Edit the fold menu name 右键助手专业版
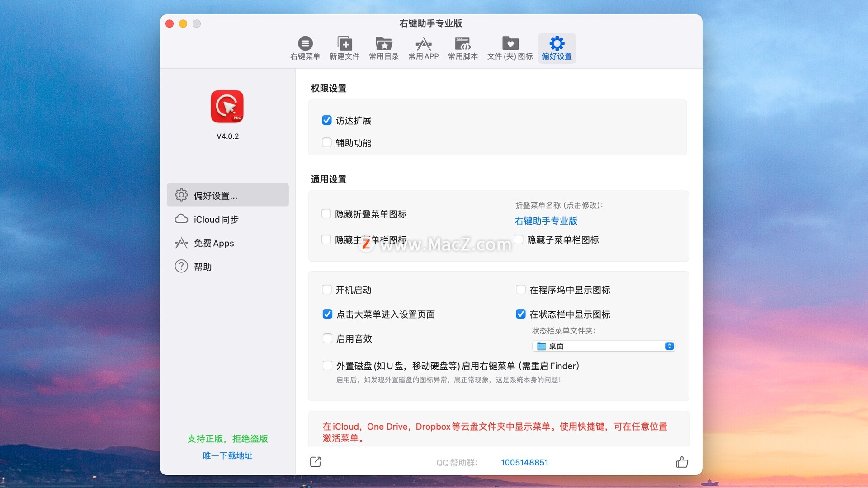Screen dimensions: 868x488 pyautogui.click(x=546, y=221)
